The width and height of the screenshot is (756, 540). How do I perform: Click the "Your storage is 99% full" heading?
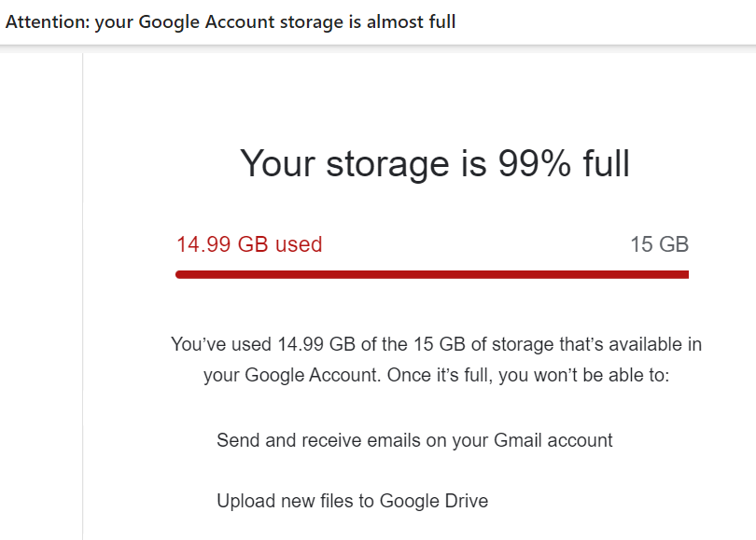(435, 163)
